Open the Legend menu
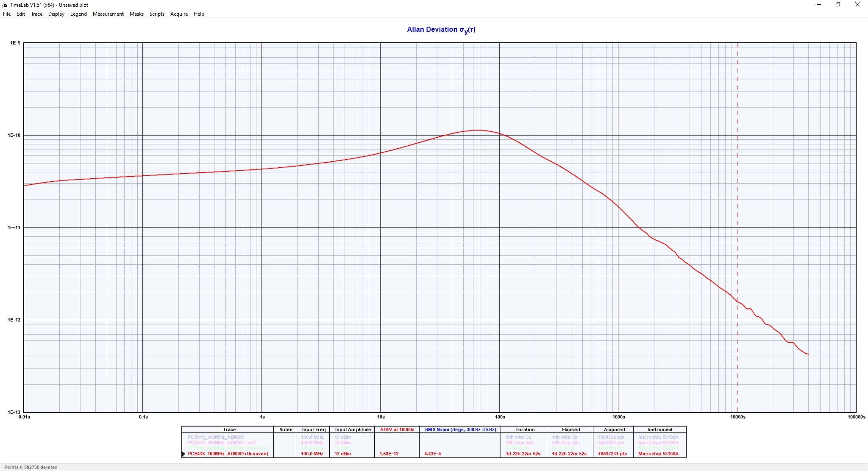This screenshot has height=471, width=868. (x=78, y=14)
